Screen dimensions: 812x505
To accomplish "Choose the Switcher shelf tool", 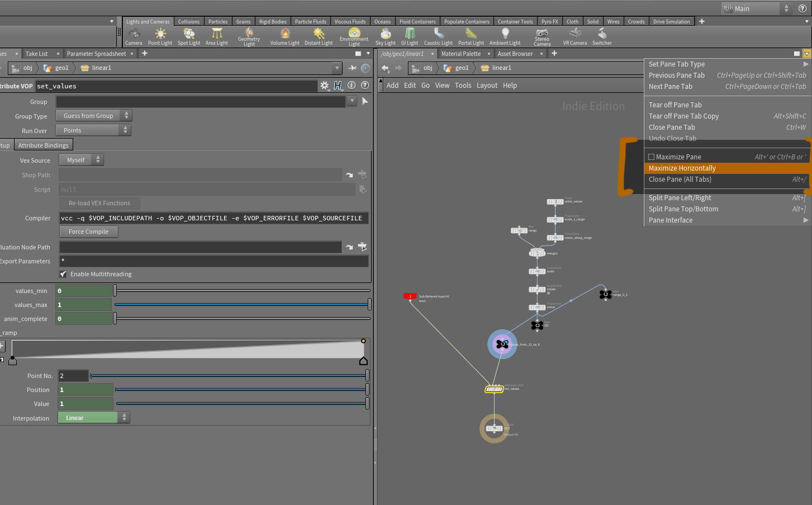I will pyautogui.click(x=602, y=37).
